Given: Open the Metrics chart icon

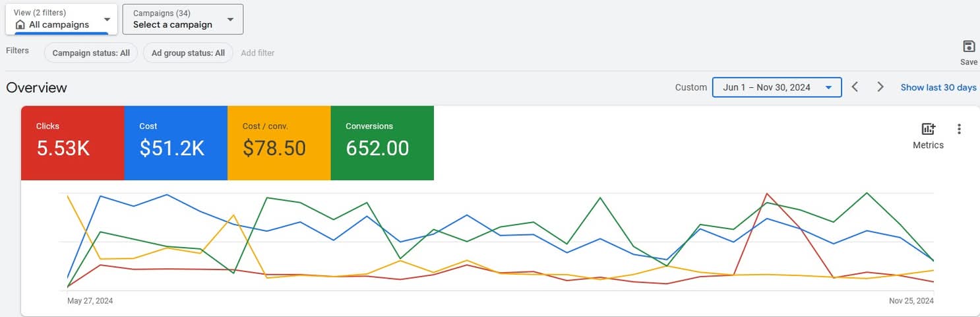Looking at the screenshot, I should tap(928, 129).
